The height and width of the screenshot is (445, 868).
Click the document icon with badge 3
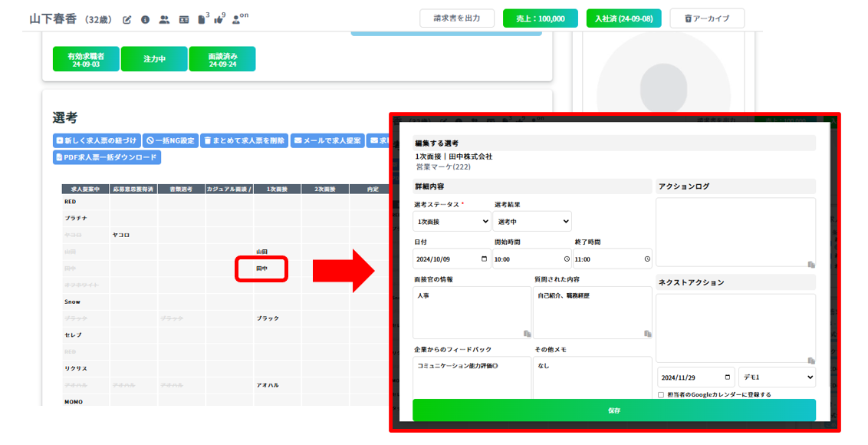[202, 19]
